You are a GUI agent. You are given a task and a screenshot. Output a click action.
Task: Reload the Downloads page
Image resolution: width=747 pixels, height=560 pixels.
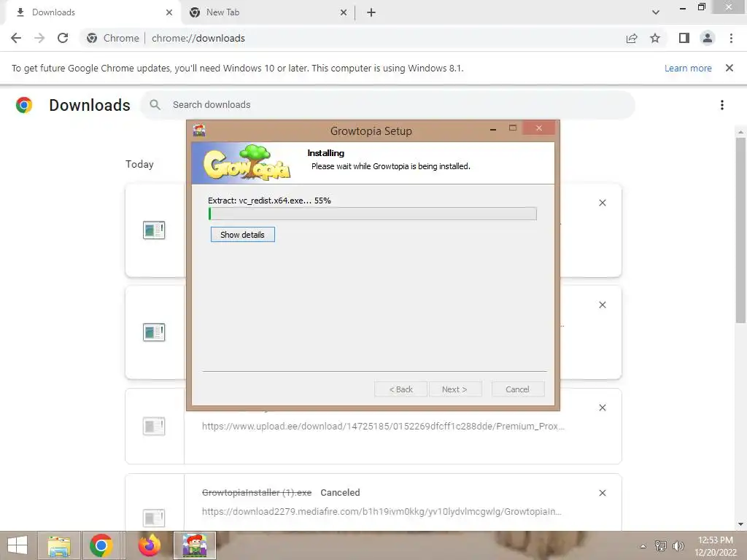63,38
